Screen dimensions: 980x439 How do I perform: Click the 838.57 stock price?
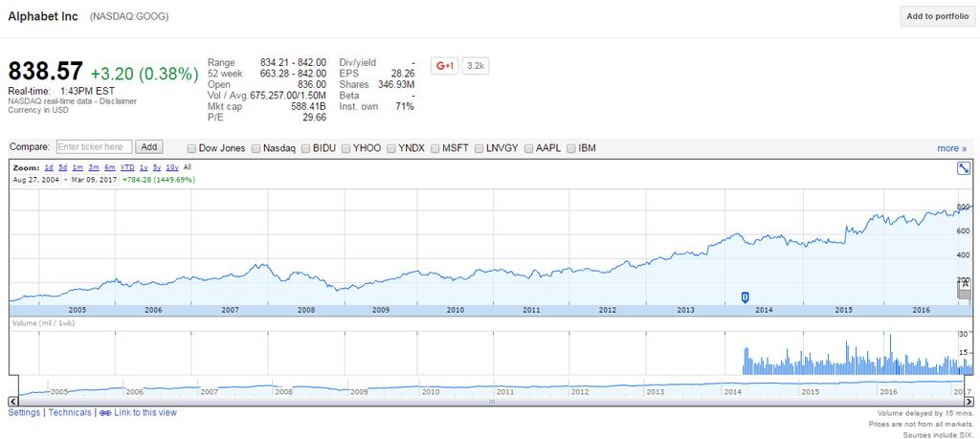pyautogui.click(x=46, y=72)
